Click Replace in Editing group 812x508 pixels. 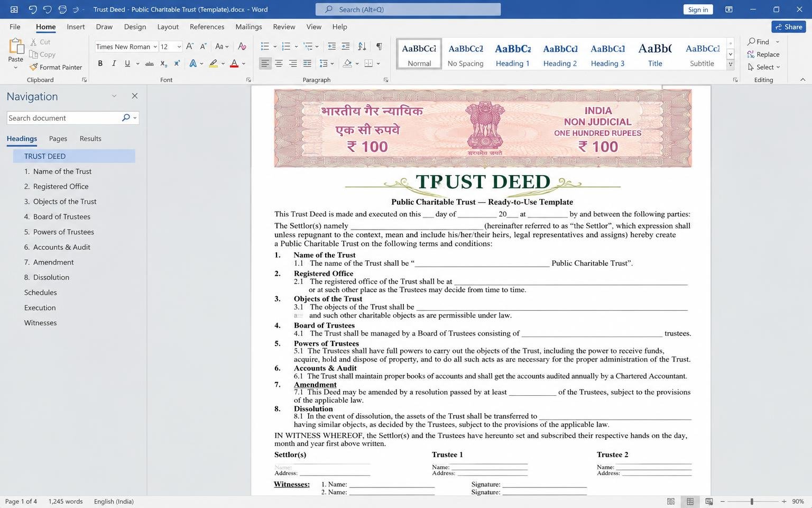763,55
